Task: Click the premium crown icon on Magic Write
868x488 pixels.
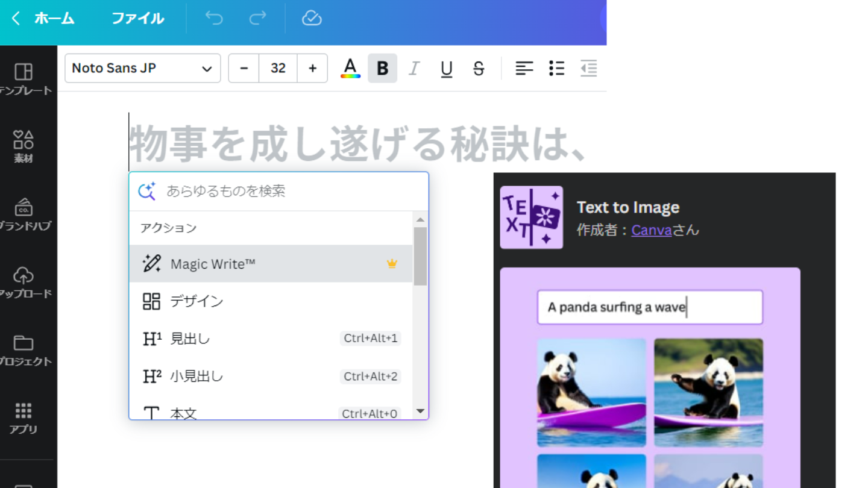Action: click(x=392, y=263)
